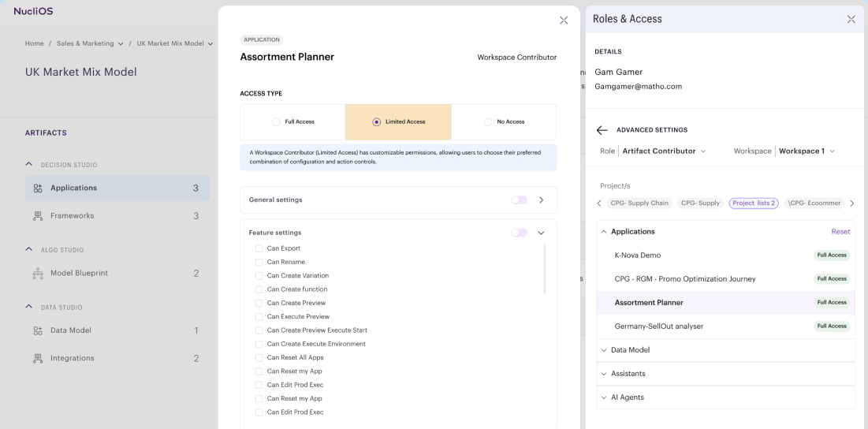Select the CPG- Supply project chip
This screenshot has width=868, height=429.
click(x=700, y=203)
